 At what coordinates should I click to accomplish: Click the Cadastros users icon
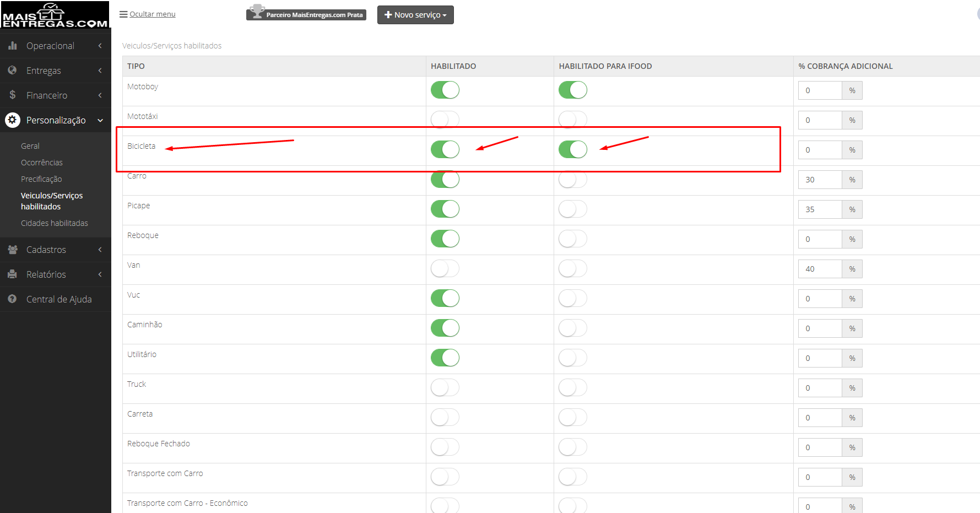(12, 250)
